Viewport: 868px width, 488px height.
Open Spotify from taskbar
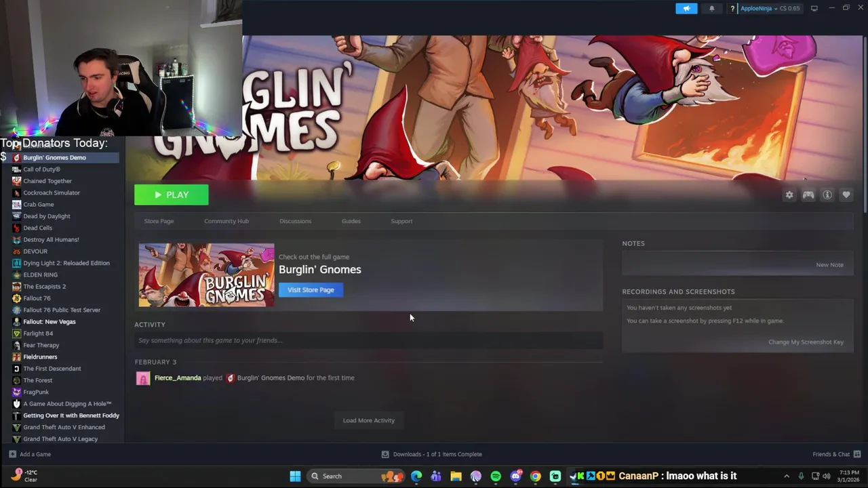click(496, 476)
